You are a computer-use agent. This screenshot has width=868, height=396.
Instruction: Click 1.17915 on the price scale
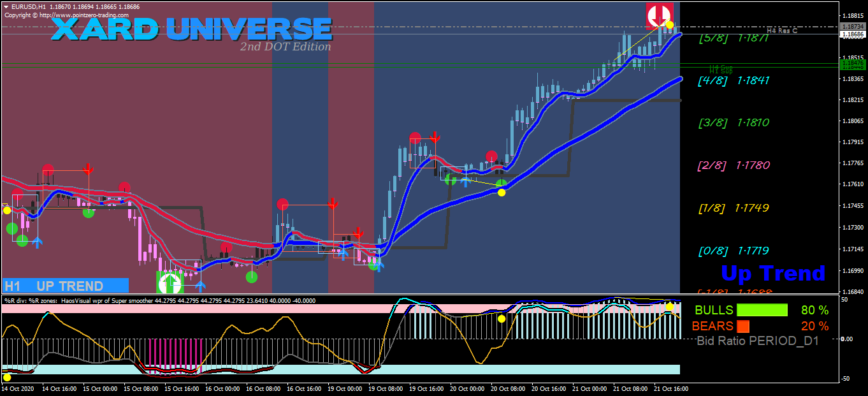click(853, 142)
